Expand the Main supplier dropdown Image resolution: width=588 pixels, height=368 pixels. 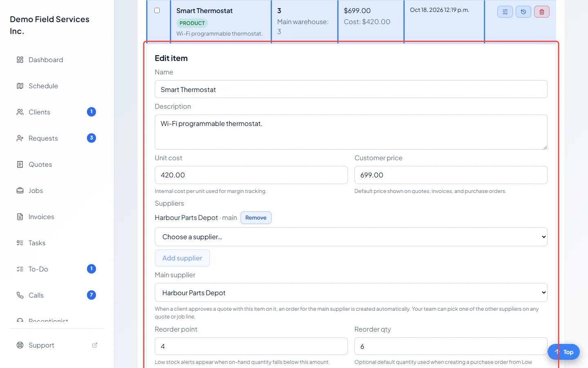pyautogui.click(x=351, y=293)
